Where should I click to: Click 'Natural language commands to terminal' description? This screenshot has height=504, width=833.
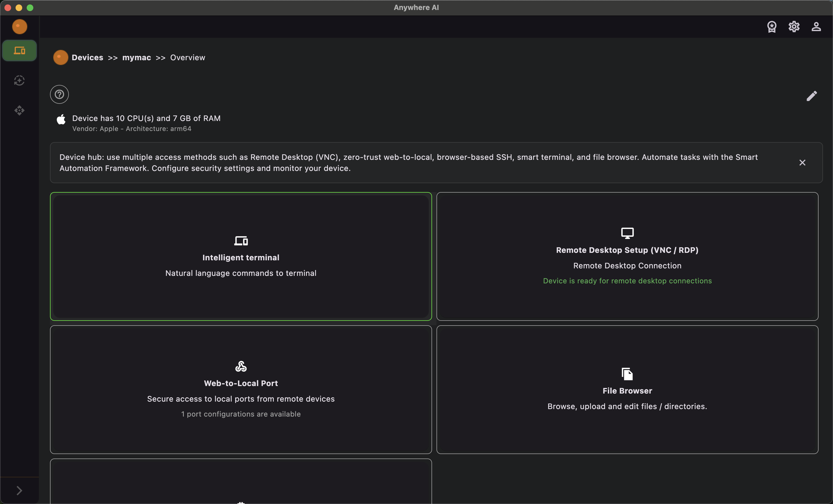tap(241, 273)
